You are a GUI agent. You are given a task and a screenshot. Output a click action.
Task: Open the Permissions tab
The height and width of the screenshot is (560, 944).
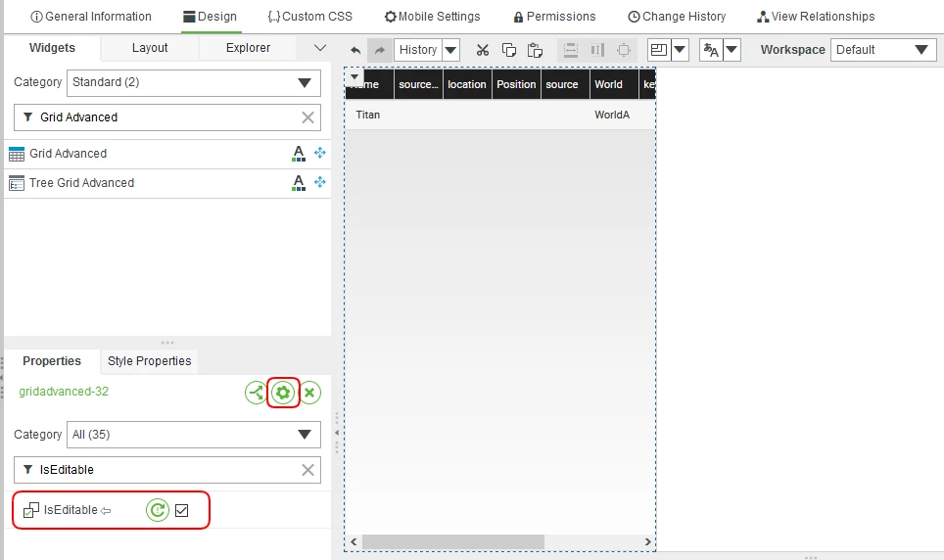point(554,17)
